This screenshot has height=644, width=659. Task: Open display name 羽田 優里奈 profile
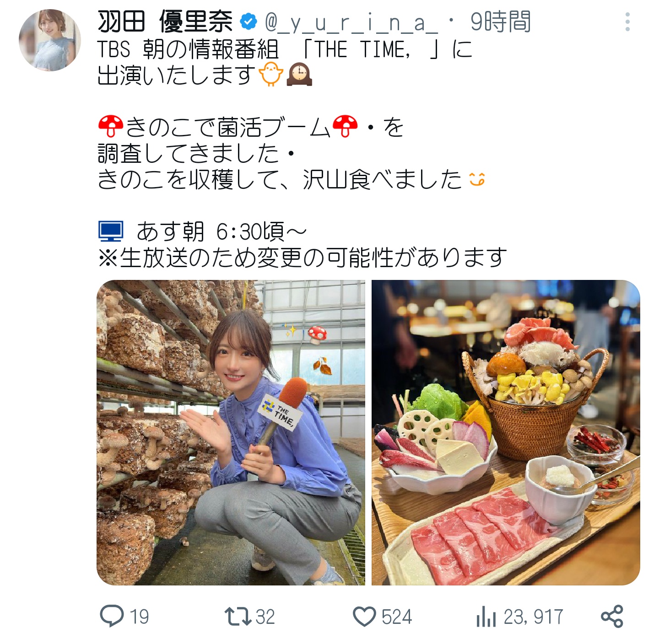(165, 21)
